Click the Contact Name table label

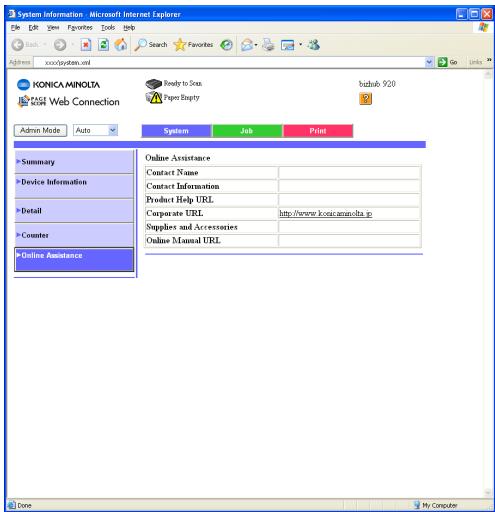[x=172, y=172]
